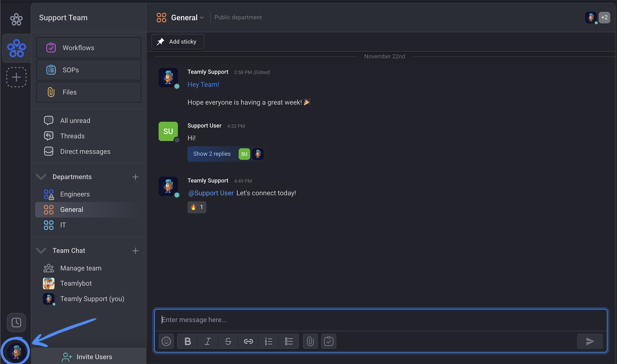Open member avatar in channel header

(x=591, y=17)
